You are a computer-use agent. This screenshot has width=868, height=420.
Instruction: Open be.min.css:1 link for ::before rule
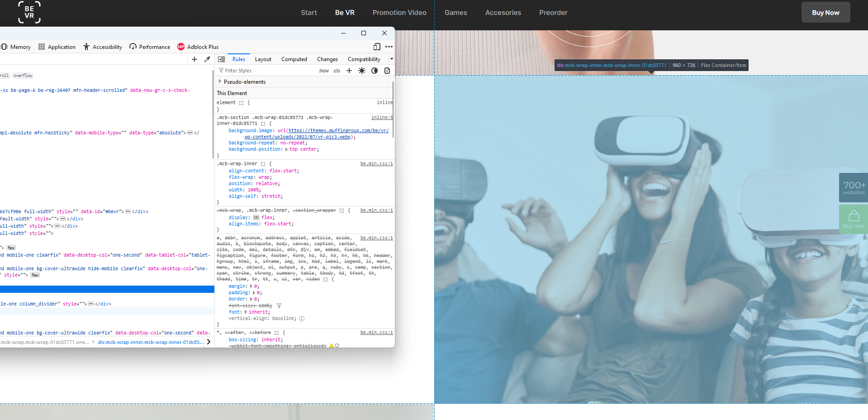point(376,333)
